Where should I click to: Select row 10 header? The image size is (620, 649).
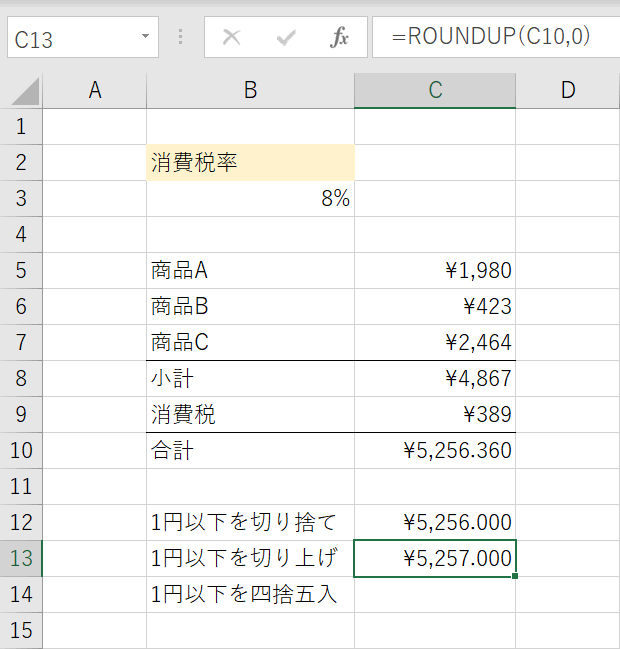[21, 451]
